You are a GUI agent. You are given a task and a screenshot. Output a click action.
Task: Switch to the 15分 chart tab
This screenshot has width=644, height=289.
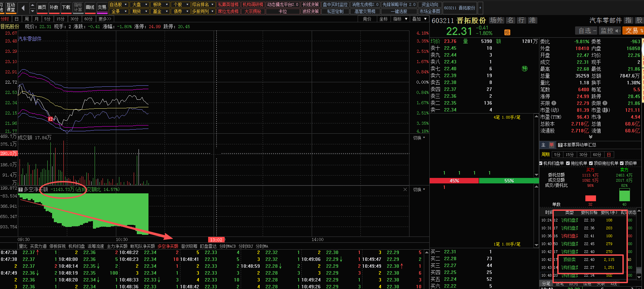pyautogui.click(x=60, y=19)
